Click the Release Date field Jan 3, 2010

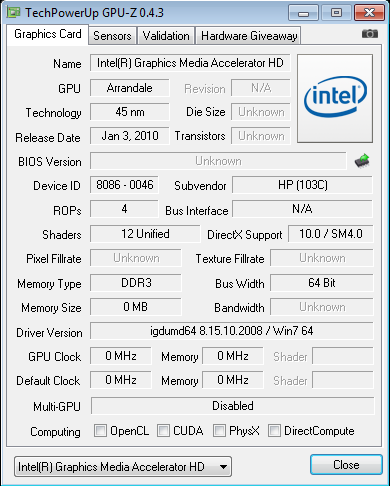point(129,136)
